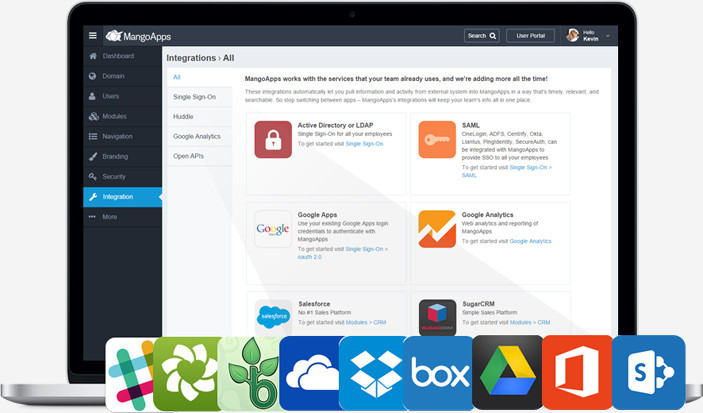The width and height of the screenshot is (703, 413).
Task: Follow Modules > CRM link under Salesforce
Action: (x=366, y=322)
